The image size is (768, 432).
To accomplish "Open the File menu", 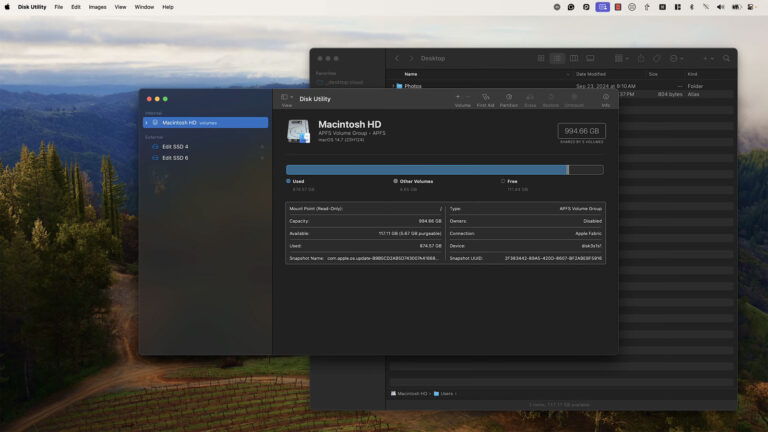I will pos(59,7).
